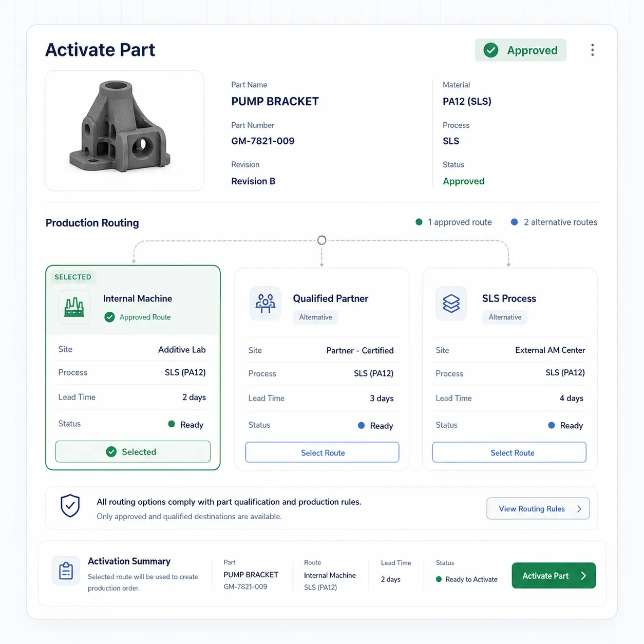Click the SELECTED label on Internal Machine card
Image resolution: width=644 pixels, height=644 pixels.
click(x=73, y=277)
